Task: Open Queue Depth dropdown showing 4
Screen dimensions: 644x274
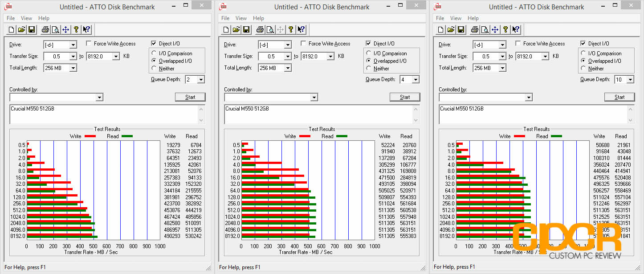Action: pyautogui.click(x=416, y=80)
